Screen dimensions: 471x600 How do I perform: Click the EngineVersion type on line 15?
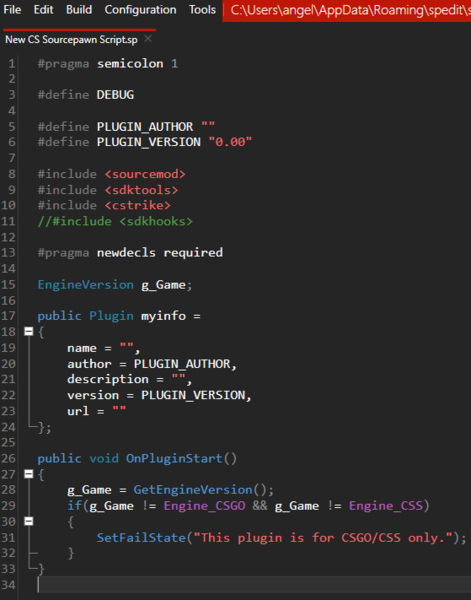pyautogui.click(x=86, y=285)
